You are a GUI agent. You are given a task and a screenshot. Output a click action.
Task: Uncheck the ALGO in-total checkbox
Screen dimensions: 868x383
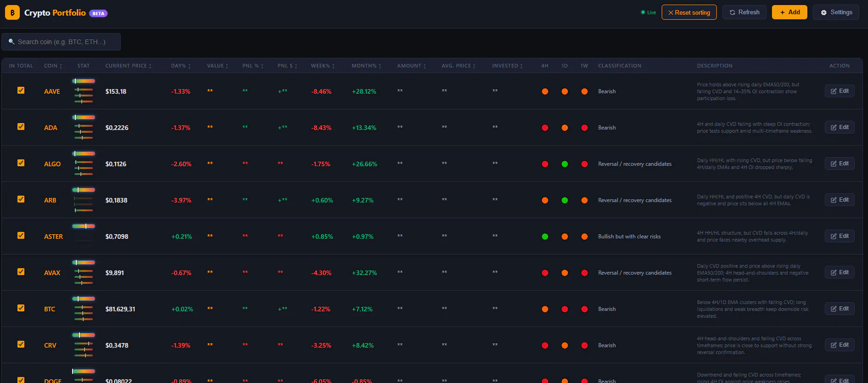pyautogui.click(x=21, y=163)
